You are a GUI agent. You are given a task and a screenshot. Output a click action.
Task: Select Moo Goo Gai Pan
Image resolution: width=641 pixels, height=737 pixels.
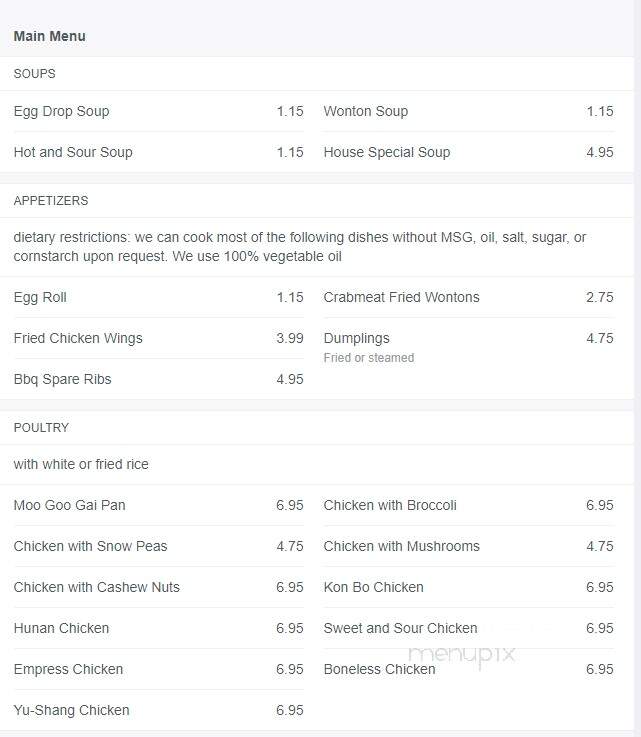click(158, 505)
